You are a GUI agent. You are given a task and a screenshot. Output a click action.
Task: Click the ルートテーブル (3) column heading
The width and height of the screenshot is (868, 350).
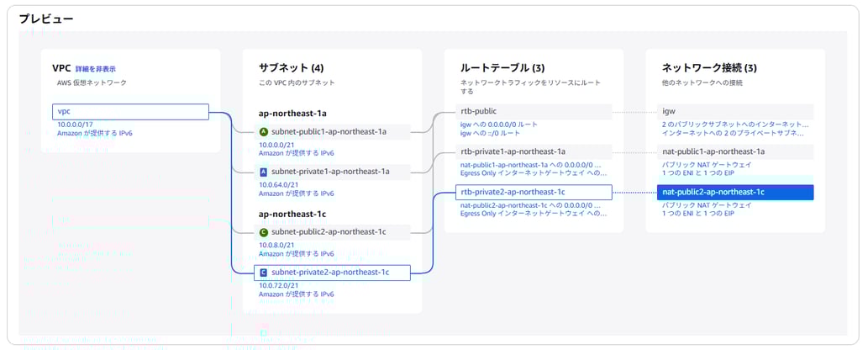(x=502, y=68)
